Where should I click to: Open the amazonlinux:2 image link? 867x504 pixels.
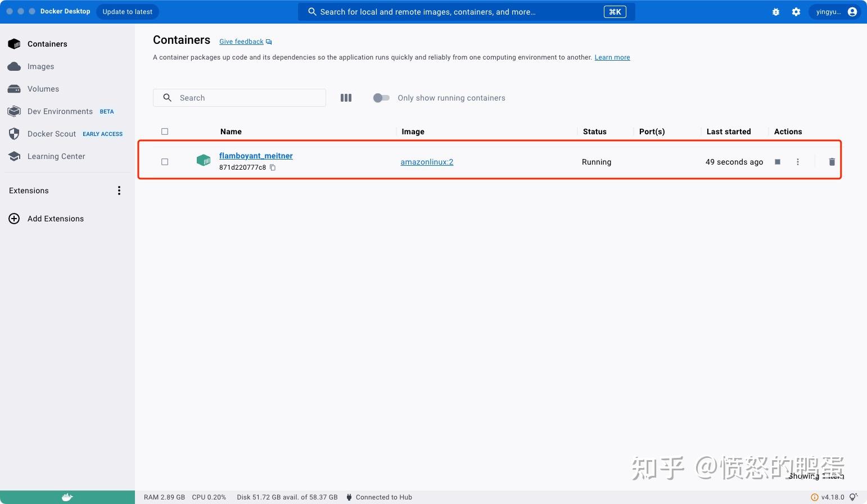tap(427, 162)
